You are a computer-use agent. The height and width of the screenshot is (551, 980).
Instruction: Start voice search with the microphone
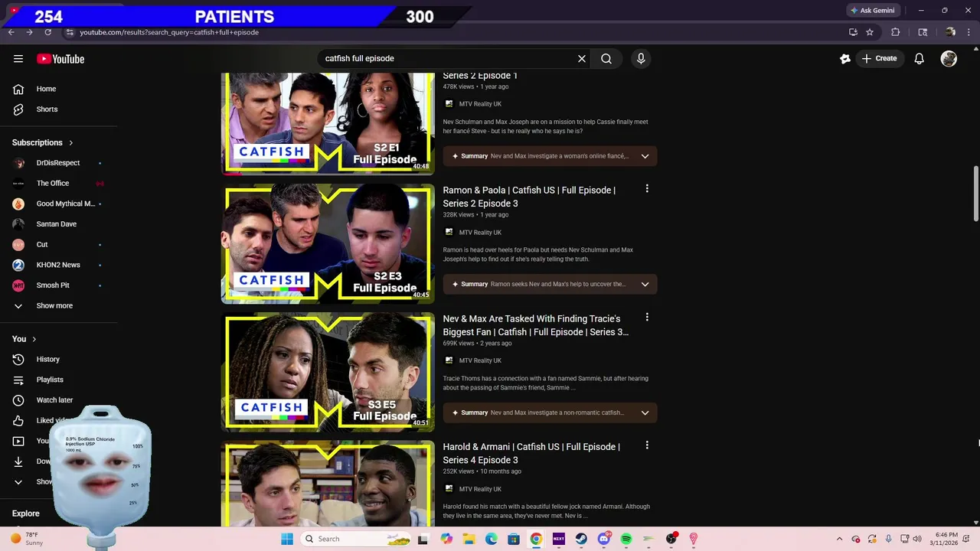[641, 58]
